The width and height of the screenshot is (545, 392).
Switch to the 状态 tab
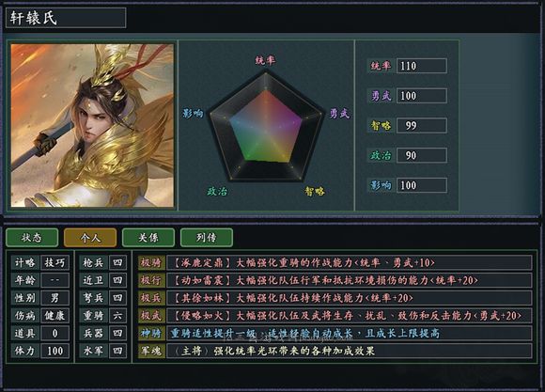(x=32, y=238)
